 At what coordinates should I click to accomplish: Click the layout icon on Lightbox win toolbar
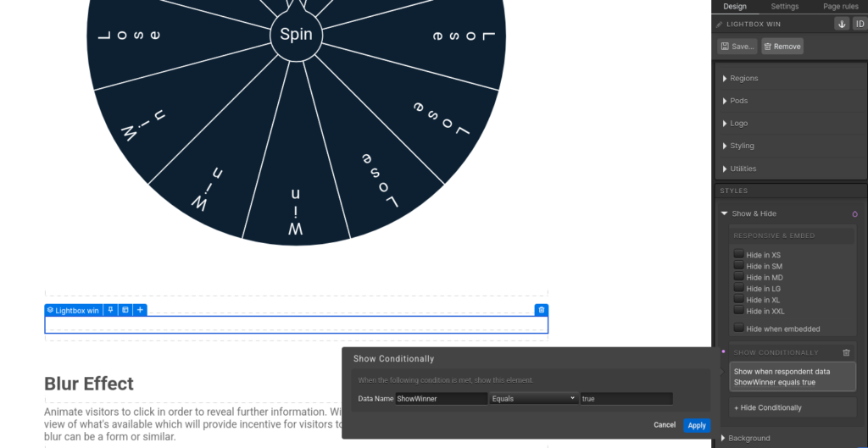pyautogui.click(x=125, y=310)
